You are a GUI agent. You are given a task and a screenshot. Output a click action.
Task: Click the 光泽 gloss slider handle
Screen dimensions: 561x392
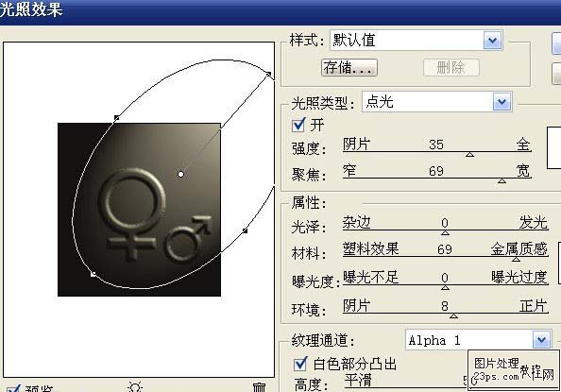445,233
